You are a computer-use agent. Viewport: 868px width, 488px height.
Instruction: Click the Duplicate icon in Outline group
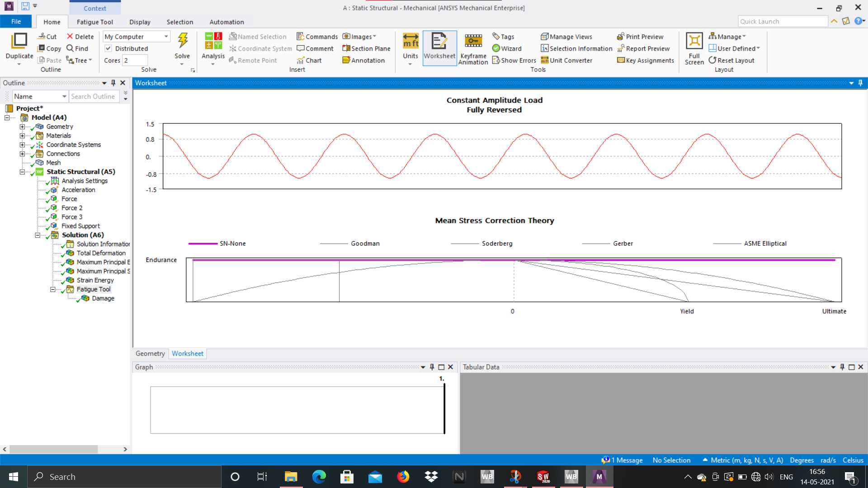(19, 41)
